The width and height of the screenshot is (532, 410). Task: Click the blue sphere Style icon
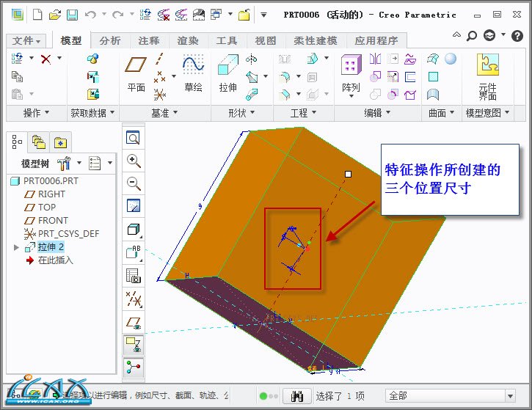451,59
